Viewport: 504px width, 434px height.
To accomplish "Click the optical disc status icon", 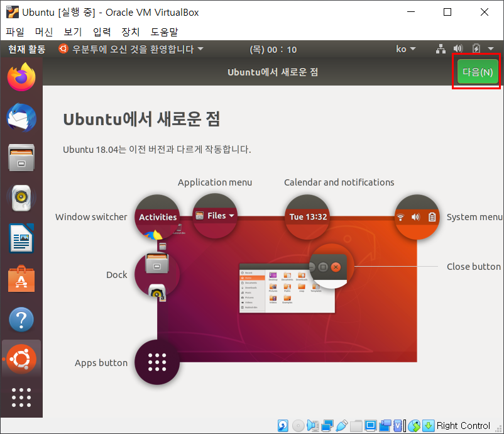I will 299,426.
